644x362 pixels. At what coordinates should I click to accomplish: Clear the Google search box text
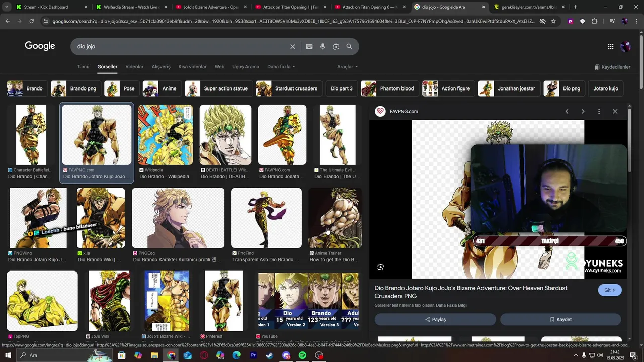pyautogui.click(x=293, y=47)
